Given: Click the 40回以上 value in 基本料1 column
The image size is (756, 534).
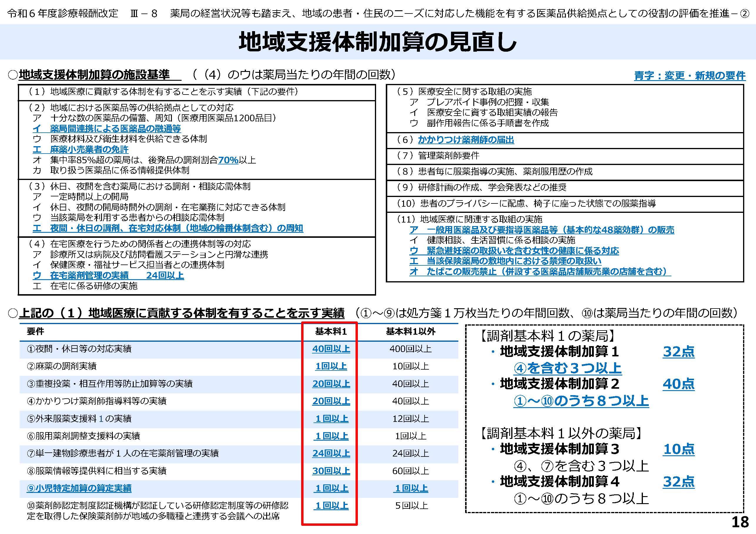Looking at the screenshot, I should click(331, 349).
